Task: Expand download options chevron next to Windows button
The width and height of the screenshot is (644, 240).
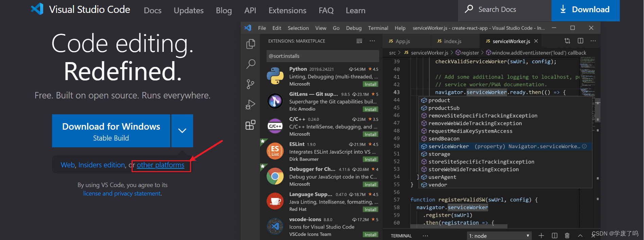Action: coord(182,131)
